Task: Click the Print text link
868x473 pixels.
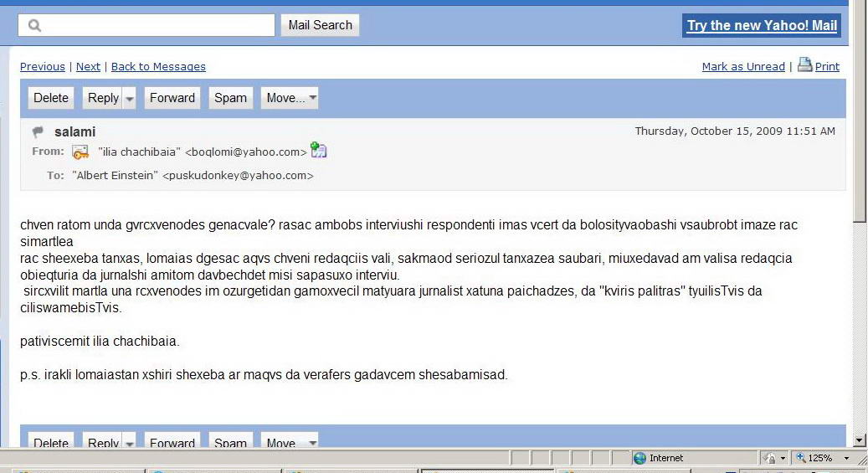Action: 827,66
